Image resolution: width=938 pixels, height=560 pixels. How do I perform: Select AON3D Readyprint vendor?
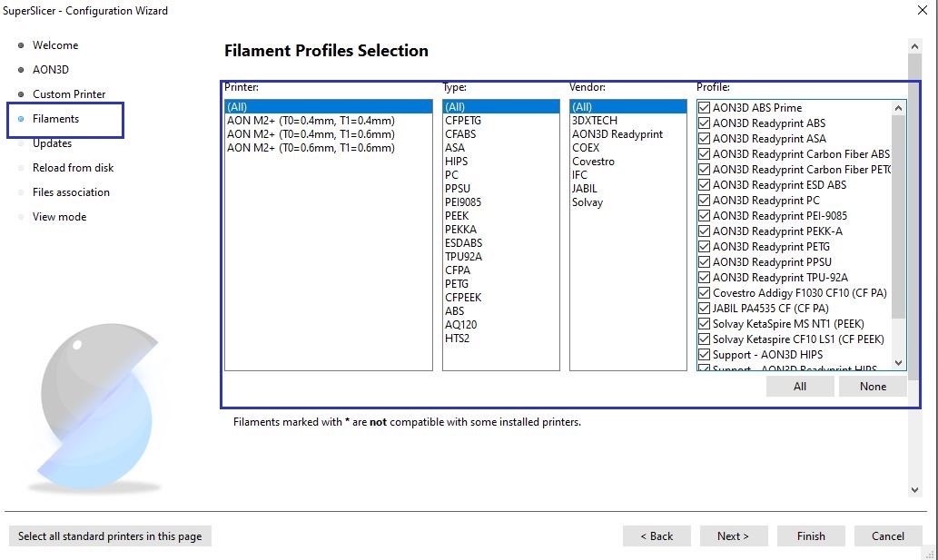tap(628, 134)
